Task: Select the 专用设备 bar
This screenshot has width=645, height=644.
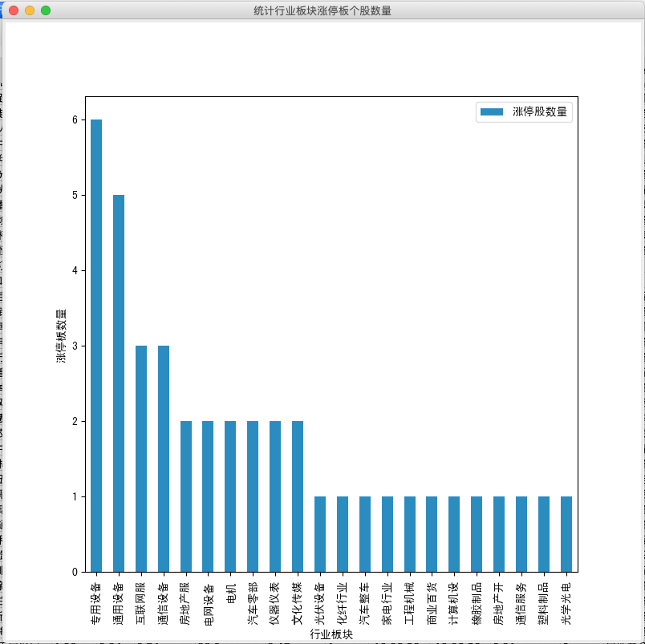Action: pos(96,346)
